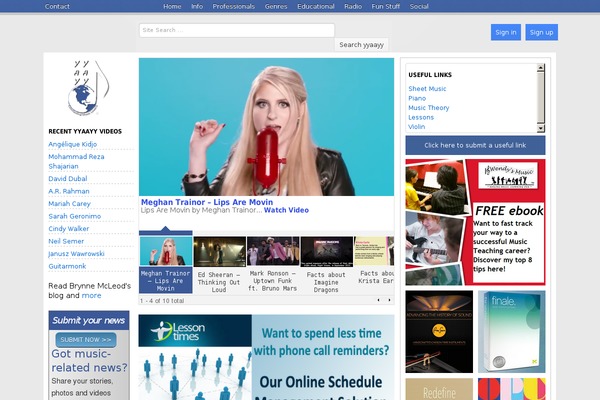Focus the Site Search input field

click(237, 30)
